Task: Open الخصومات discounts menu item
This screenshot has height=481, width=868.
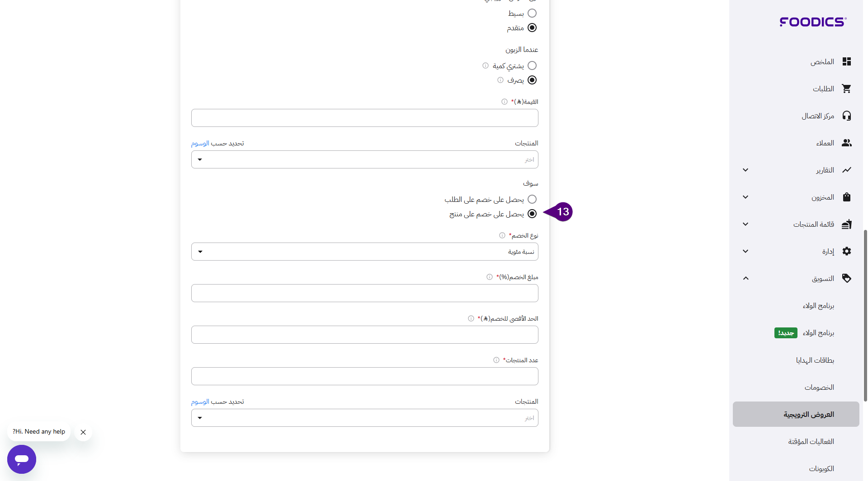Action: (819, 388)
